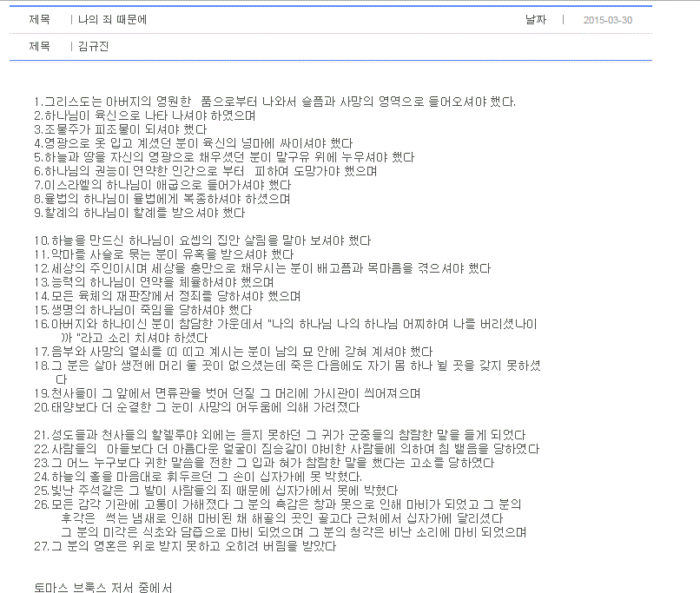Viewport: 700px width, 593px height.
Task: Click line 8 starting '율법의 하나님이'
Action: (x=162, y=199)
